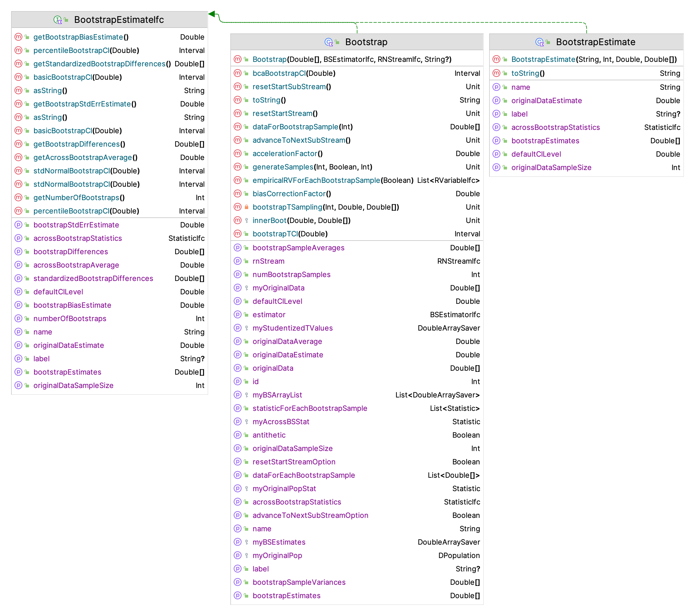The width and height of the screenshot is (695, 616).
Task: Select the Bootstrap constructor signature
Action: [x=352, y=59]
